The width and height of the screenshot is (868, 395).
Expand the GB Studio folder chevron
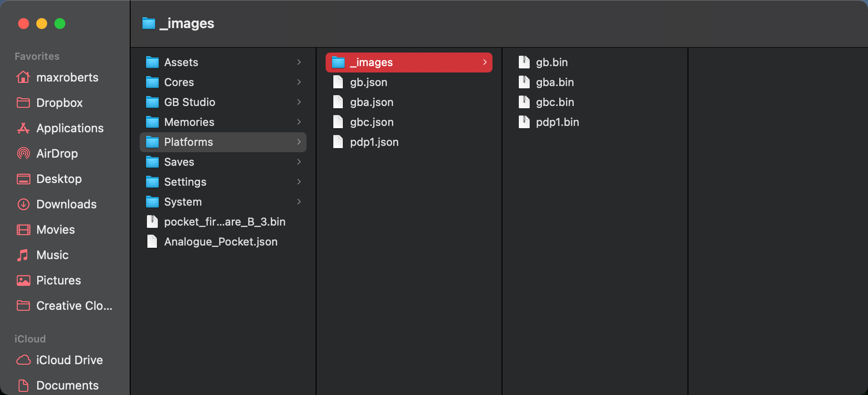(299, 102)
